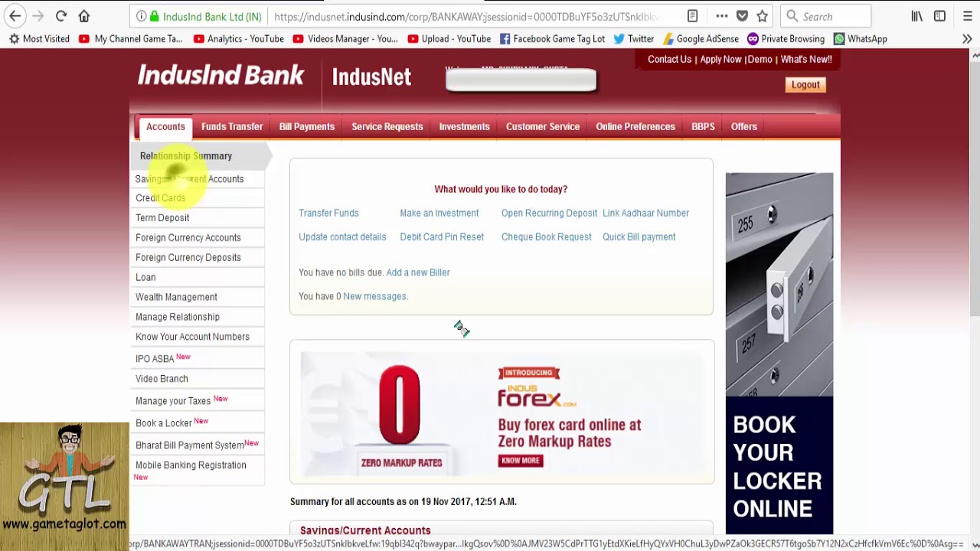Open the Investments tab
Viewport: 980px width, 551px height.
464,127
